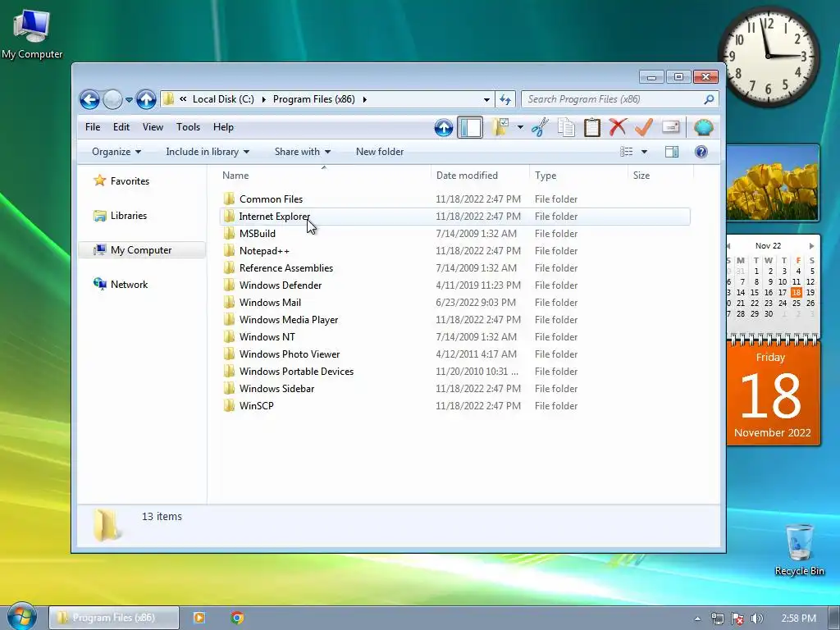Screen dimensions: 840x630
Task: Open the Help menu
Action: coord(223,127)
